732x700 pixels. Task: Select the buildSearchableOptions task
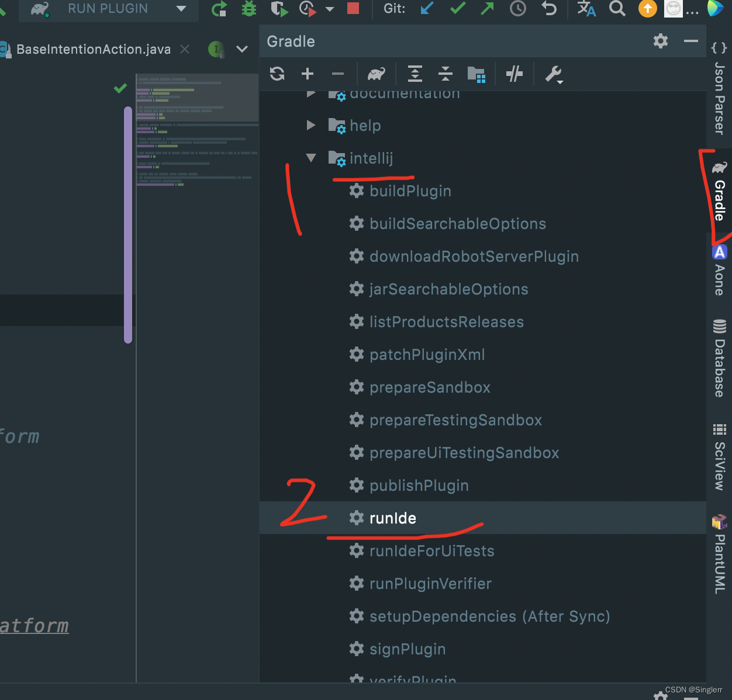pyautogui.click(x=447, y=224)
